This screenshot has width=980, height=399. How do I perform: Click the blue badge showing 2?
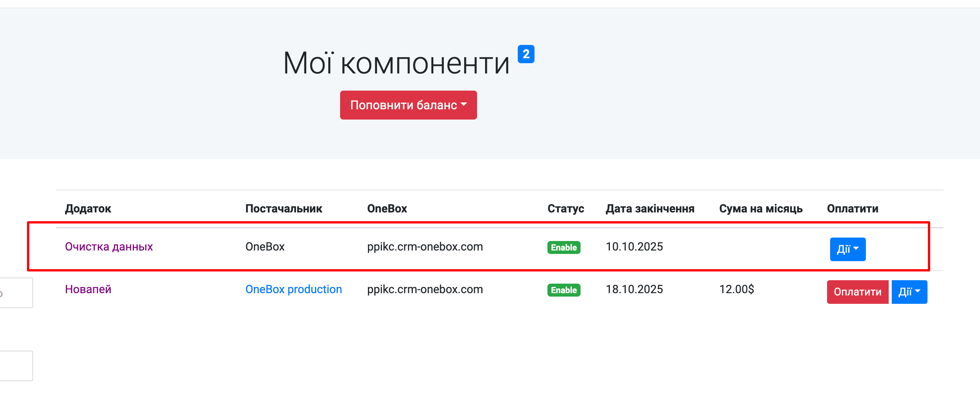(526, 54)
